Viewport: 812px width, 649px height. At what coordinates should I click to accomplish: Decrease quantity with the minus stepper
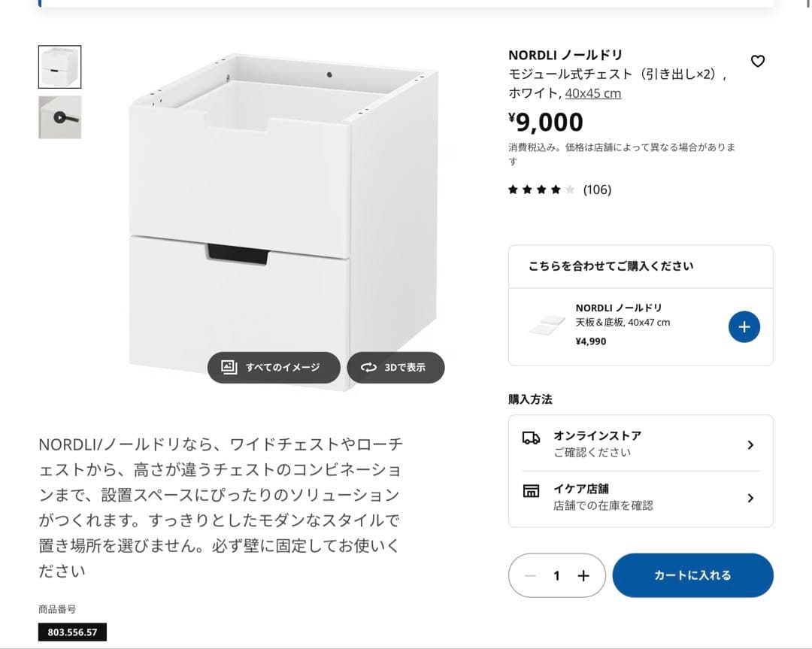coord(530,575)
